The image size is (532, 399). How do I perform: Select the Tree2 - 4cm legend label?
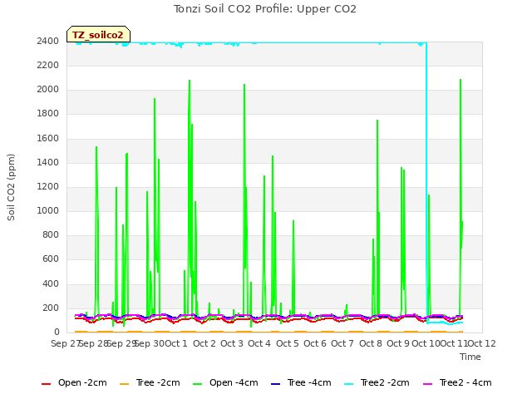click(x=465, y=382)
